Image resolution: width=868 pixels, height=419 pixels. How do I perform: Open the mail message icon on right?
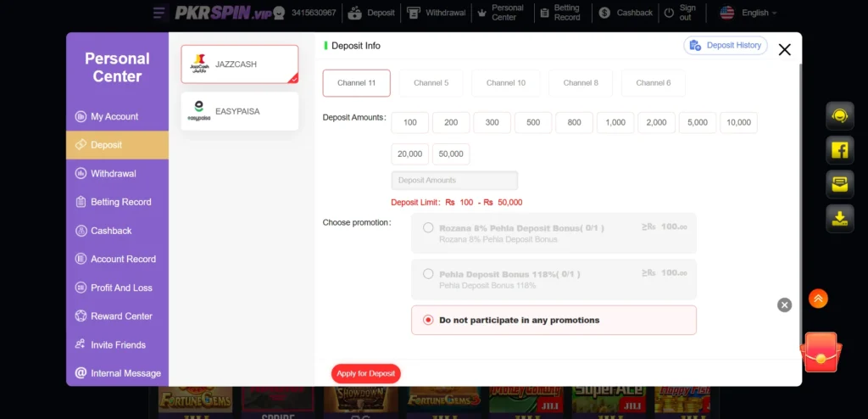click(x=840, y=185)
